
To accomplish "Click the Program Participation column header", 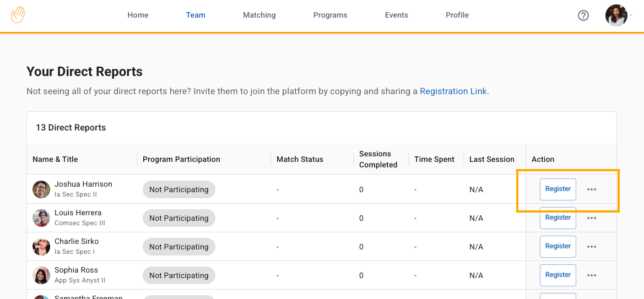I will pyautogui.click(x=181, y=159).
